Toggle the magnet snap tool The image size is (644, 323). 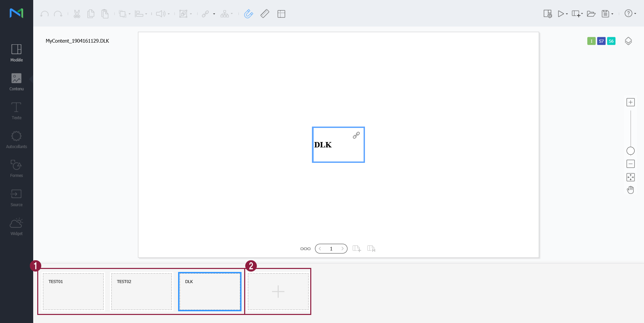pos(248,14)
